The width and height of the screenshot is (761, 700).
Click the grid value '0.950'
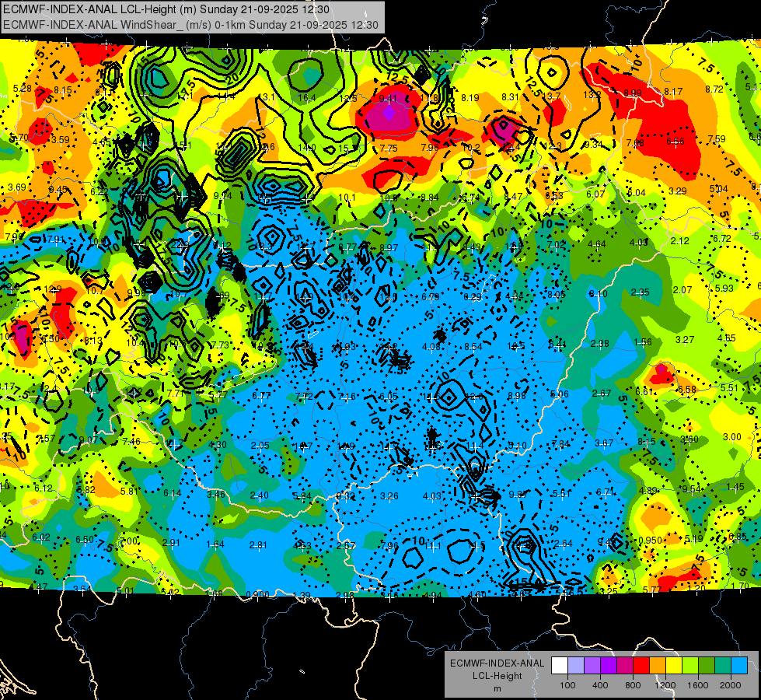[651, 541]
